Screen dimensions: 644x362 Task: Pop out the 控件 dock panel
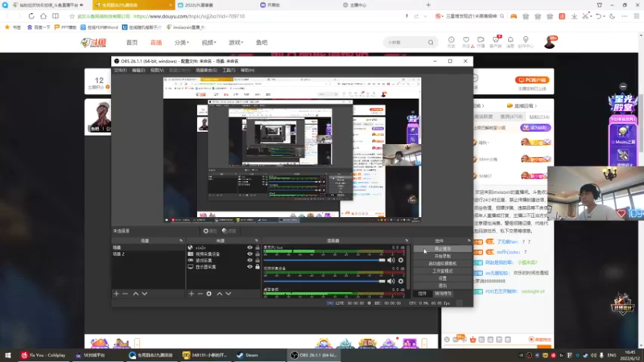tap(469, 241)
